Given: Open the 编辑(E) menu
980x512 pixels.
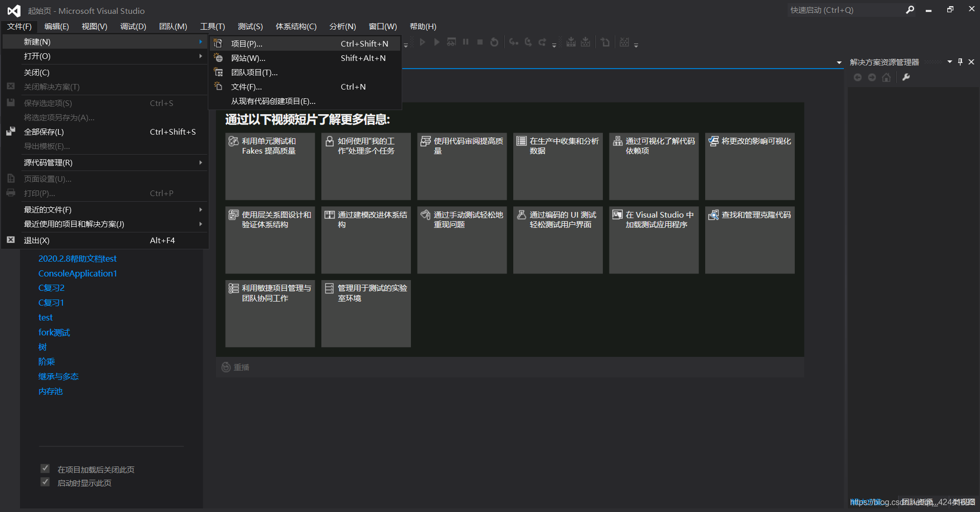Looking at the screenshot, I should pos(56,27).
